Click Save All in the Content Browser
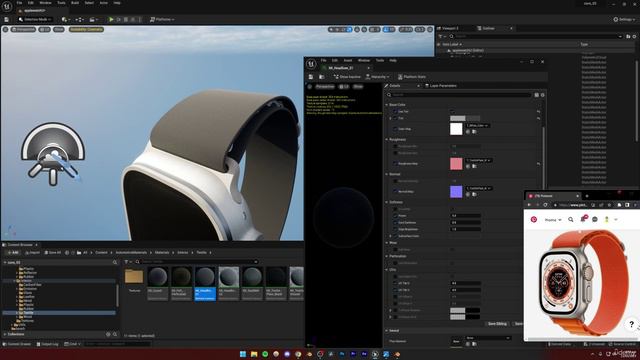 53,253
